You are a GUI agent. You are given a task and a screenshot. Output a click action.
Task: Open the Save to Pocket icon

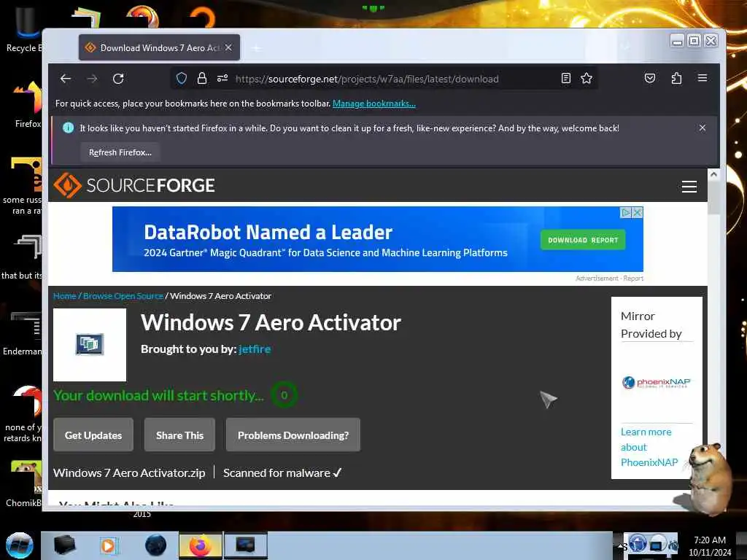point(649,78)
